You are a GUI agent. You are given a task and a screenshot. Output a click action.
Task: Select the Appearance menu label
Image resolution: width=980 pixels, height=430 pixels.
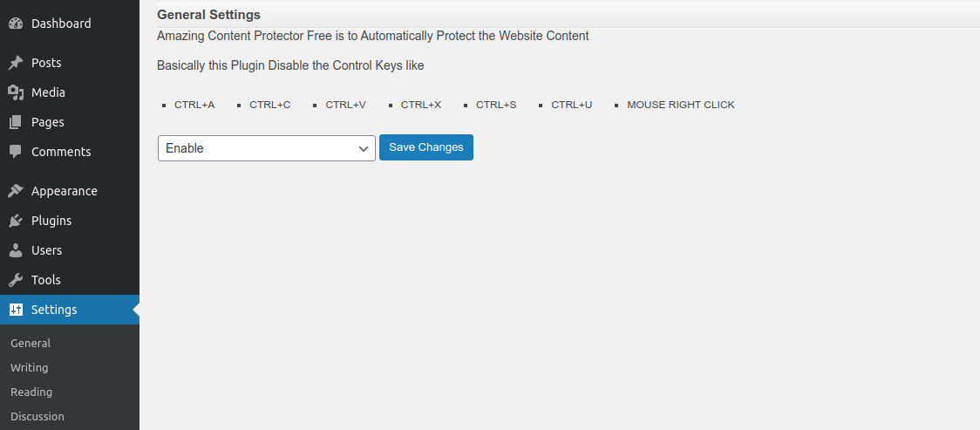click(65, 191)
